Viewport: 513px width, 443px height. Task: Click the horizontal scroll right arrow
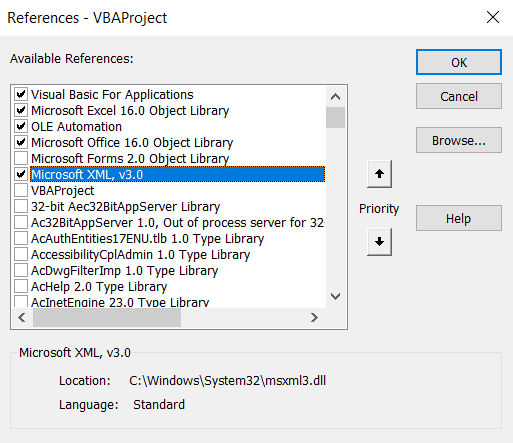pyautogui.click(x=314, y=317)
